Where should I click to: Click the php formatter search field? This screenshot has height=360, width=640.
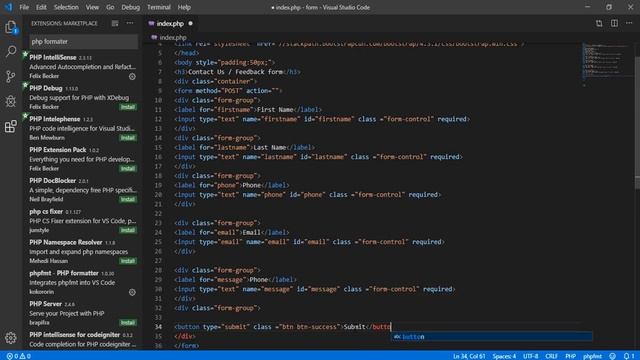84,42
